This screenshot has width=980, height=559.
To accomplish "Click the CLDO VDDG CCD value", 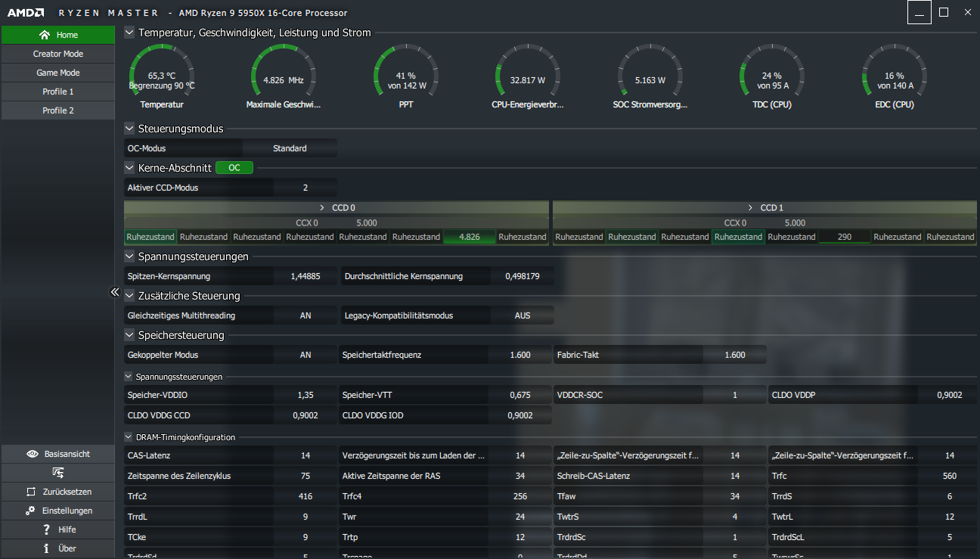I will (305, 415).
